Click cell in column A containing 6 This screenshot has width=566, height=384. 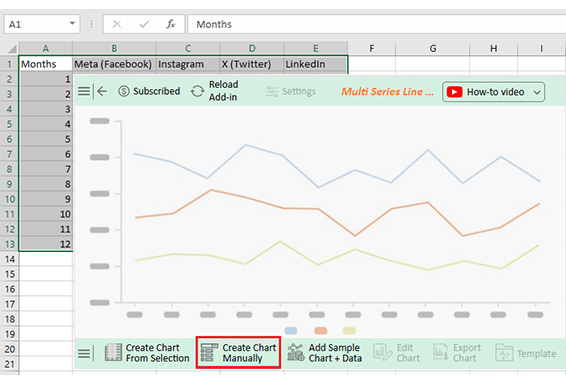tap(46, 154)
